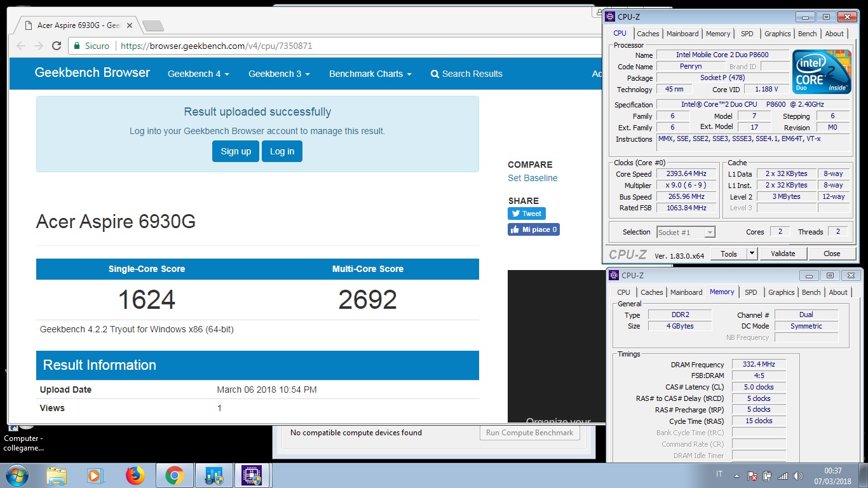Open benchmark app beside Chrome in taskbar
Screen dimensions: 868x488
(x=214, y=475)
